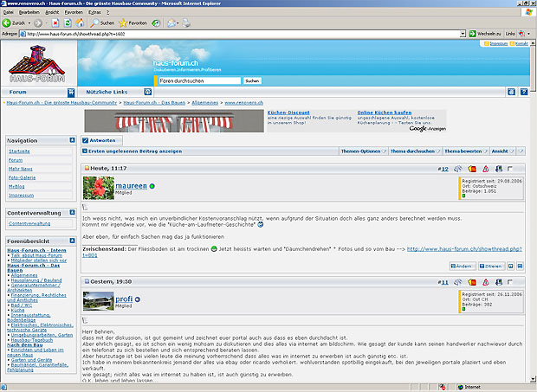Click the awning banner advertisement
The height and width of the screenshot is (392, 537).
pos(174,121)
